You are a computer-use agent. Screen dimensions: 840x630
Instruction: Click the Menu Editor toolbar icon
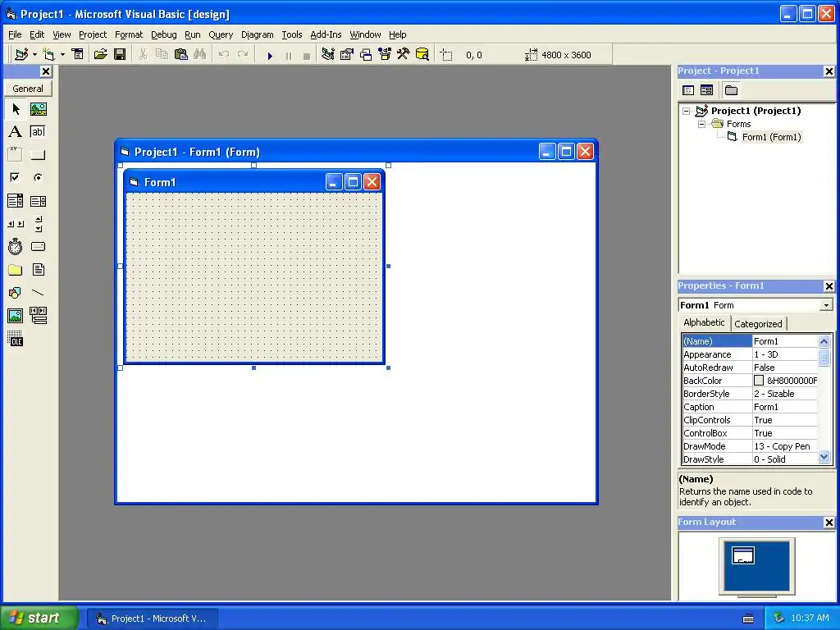point(78,54)
